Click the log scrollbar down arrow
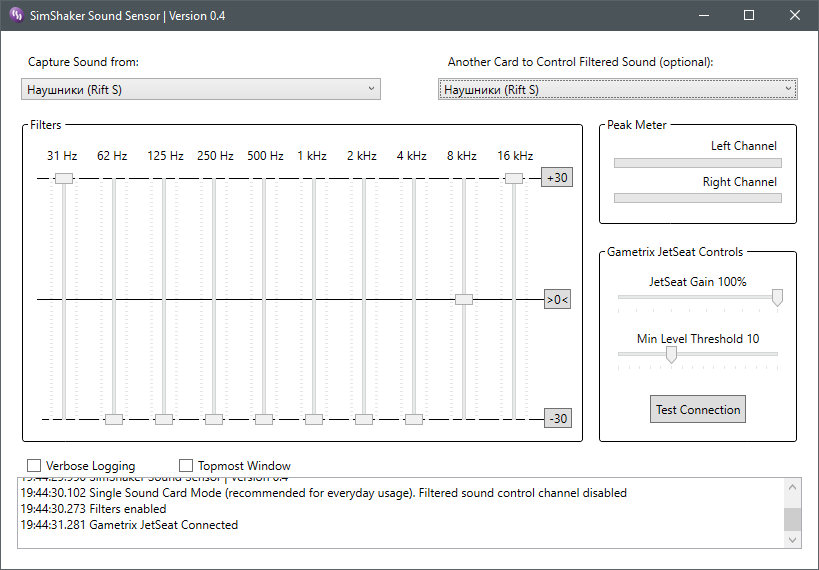This screenshot has width=819, height=570. point(792,539)
